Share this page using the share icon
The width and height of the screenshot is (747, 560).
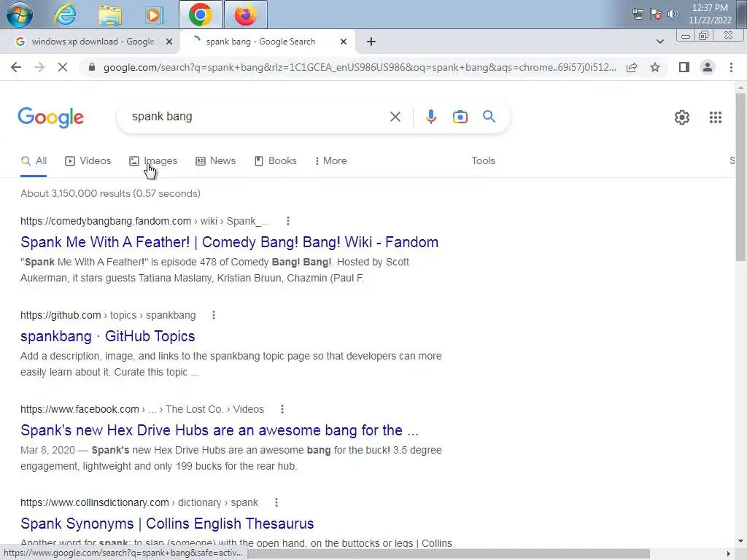pos(632,67)
